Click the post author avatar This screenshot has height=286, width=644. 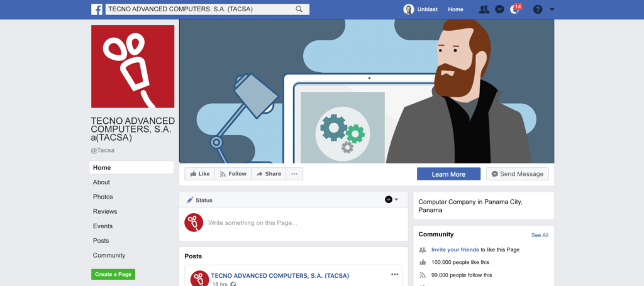(x=199, y=278)
